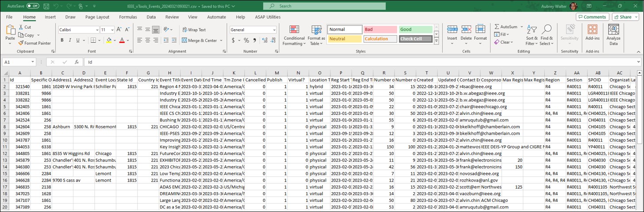
Task: Switch to the Data tab
Action: 151,17
